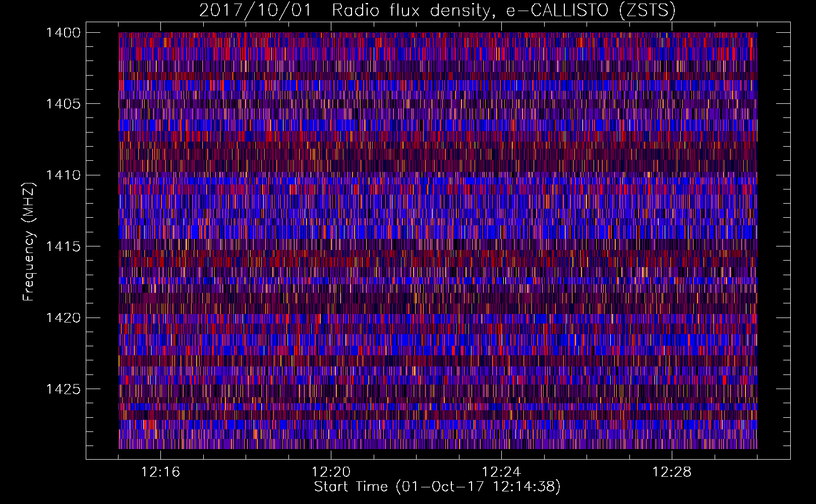816x504 pixels.
Task: Click the plot title '2017/10/01 Radio flux density, e-CALLISTO (ZSTS)'
Action: coord(437,11)
